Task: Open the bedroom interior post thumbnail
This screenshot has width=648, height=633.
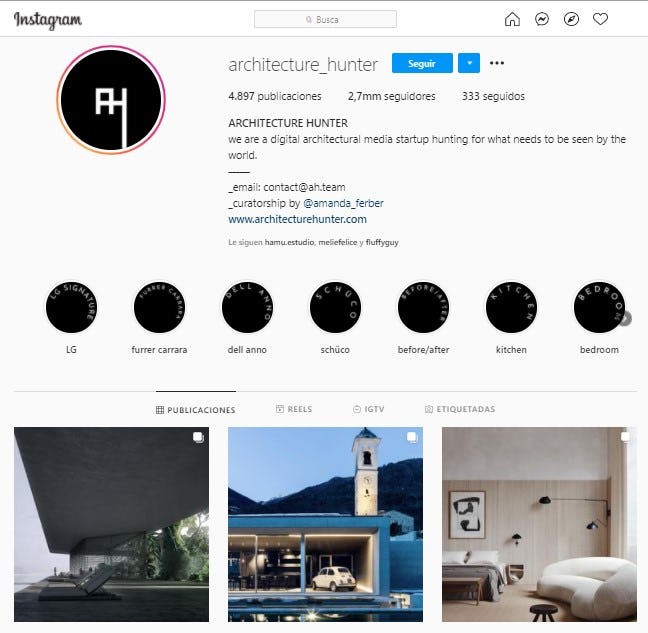Action: click(539, 524)
